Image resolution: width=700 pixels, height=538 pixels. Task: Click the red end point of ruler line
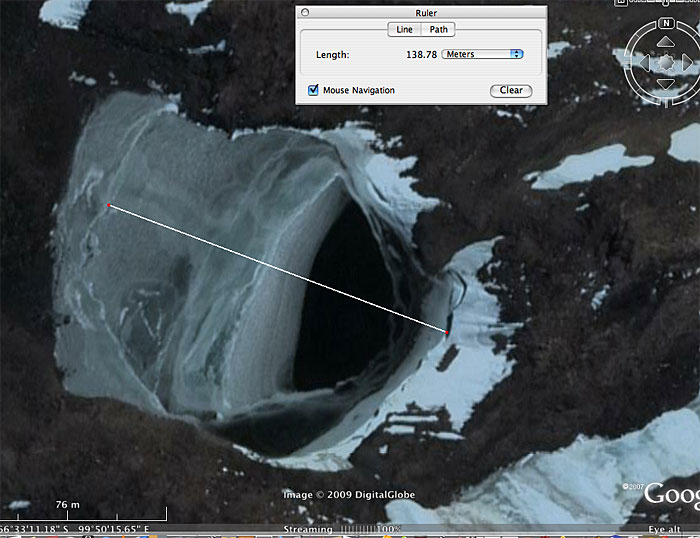coord(446,330)
